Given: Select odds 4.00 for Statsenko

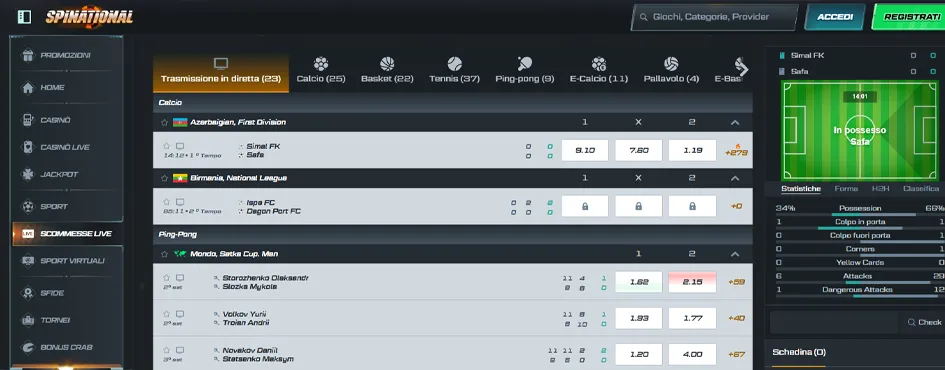Looking at the screenshot, I should point(692,354).
